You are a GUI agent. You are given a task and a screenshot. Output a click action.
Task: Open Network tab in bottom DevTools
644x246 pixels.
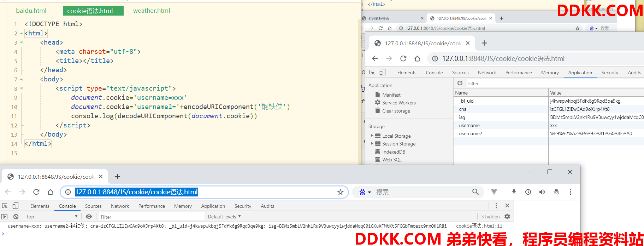(x=120, y=206)
